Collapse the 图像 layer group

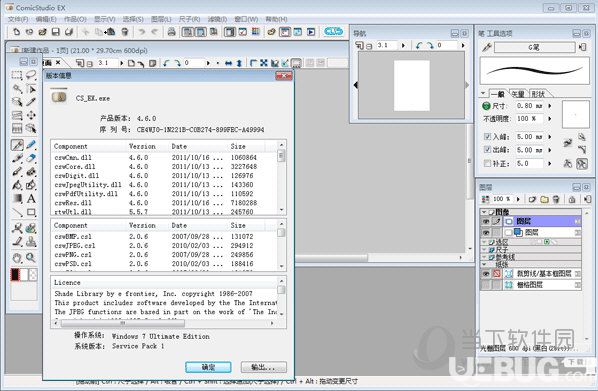tap(484, 211)
